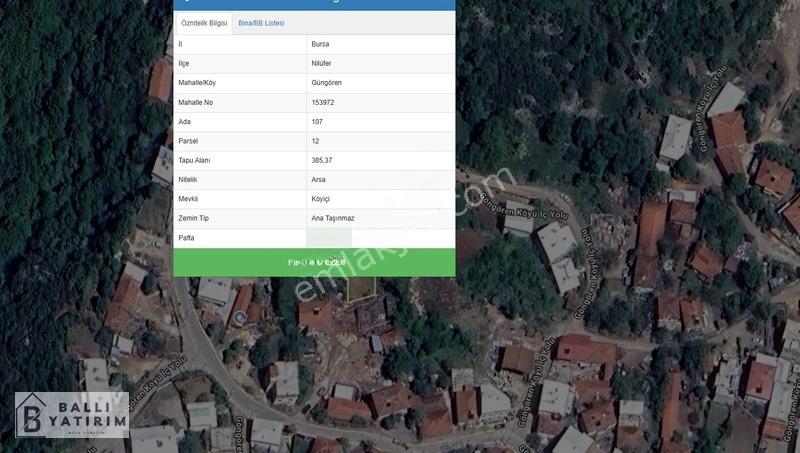This screenshot has height=453, width=800.
Task: Select the Güngören neighborhood value
Action: pos(327,83)
